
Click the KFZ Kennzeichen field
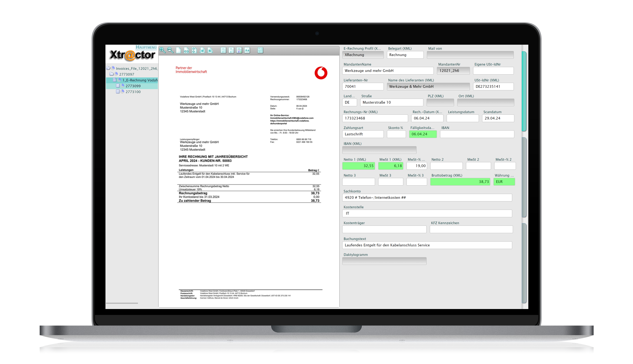471,229
